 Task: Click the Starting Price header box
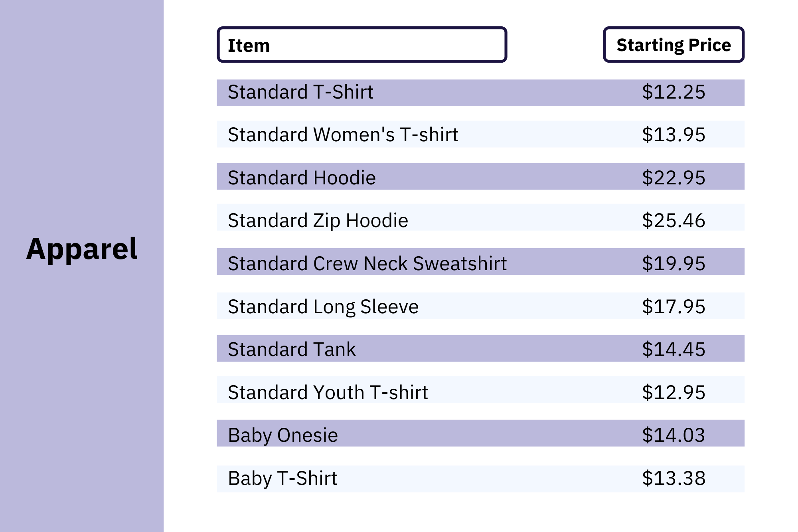pyautogui.click(x=674, y=45)
